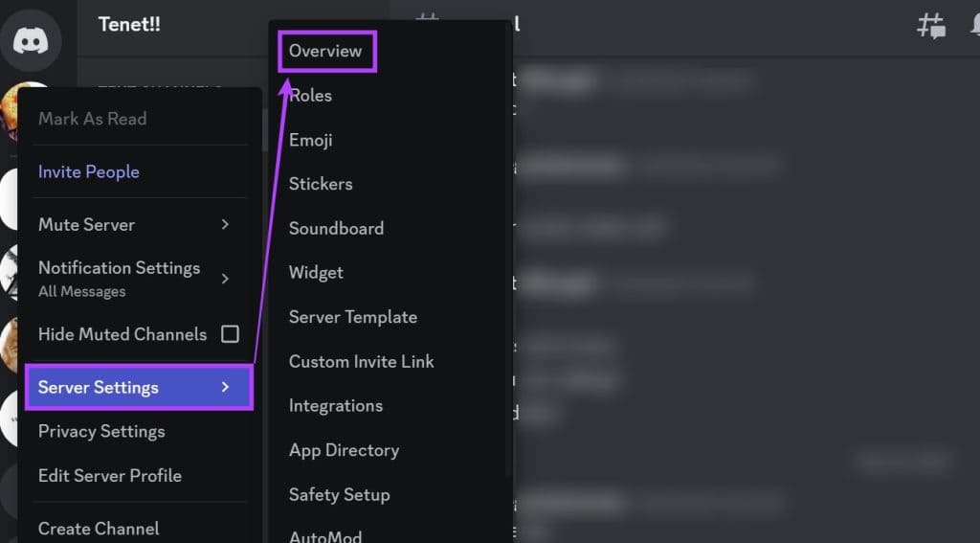Open Discord home via logo icon
The image size is (980, 543).
(x=37, y=39)
